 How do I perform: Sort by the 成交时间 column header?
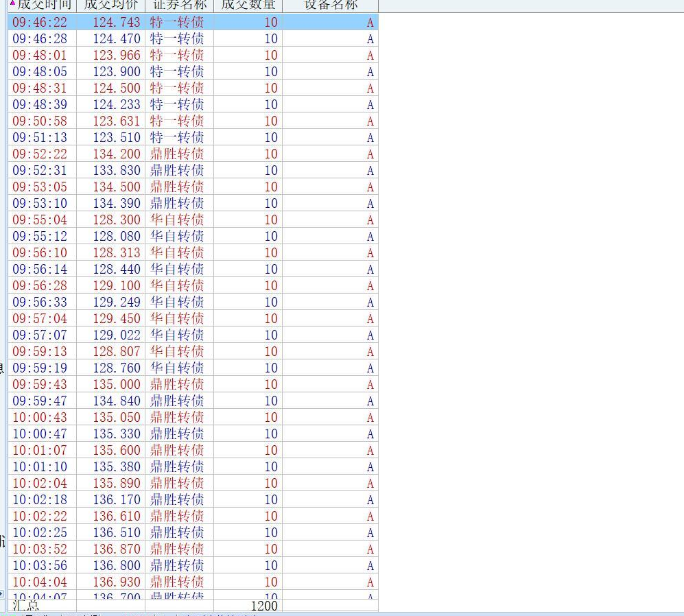pos(43,5)
